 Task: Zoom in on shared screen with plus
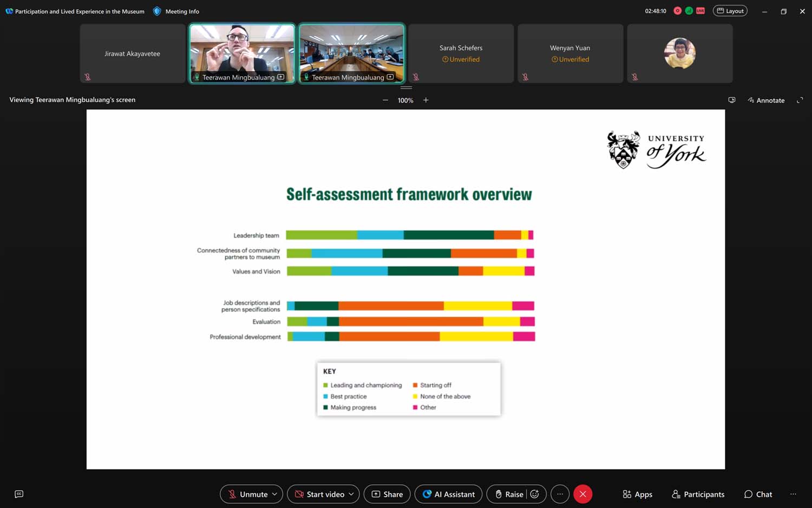click(x=426, y=100)
